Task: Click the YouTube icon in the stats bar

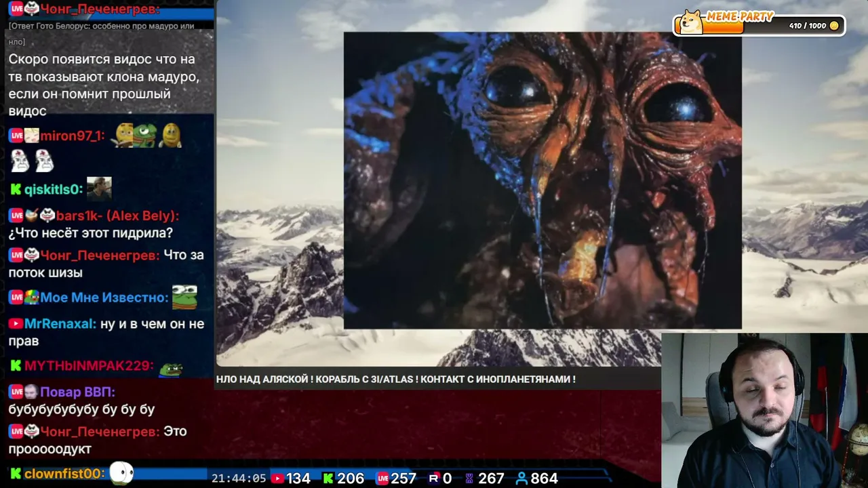Action: click(277, 479)
